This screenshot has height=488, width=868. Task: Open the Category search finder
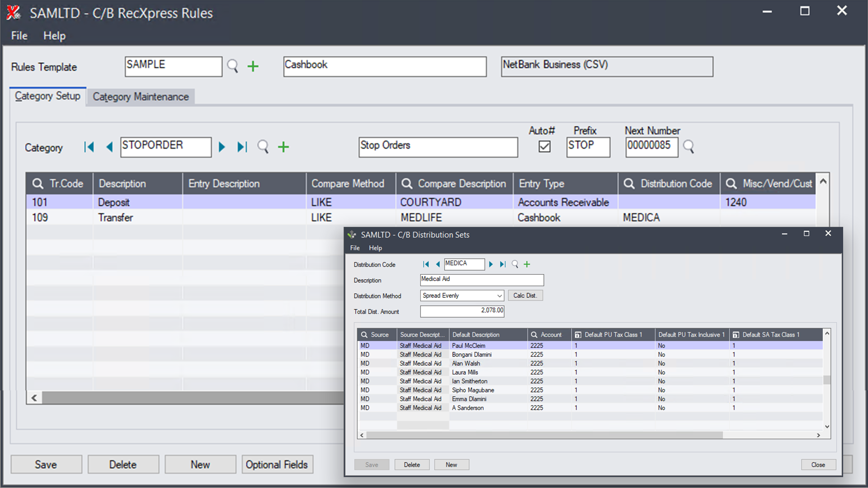tap(263, 147)
